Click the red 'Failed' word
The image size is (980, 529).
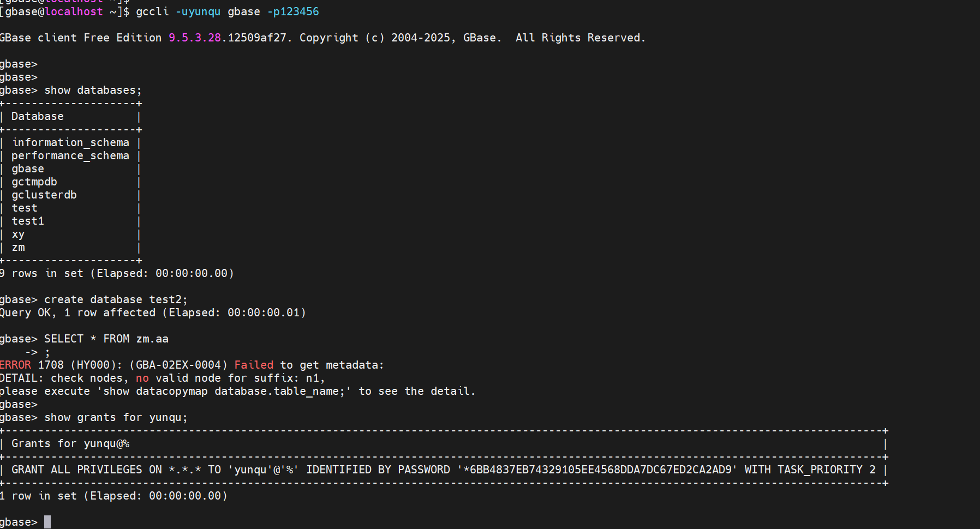click(254, 365)
